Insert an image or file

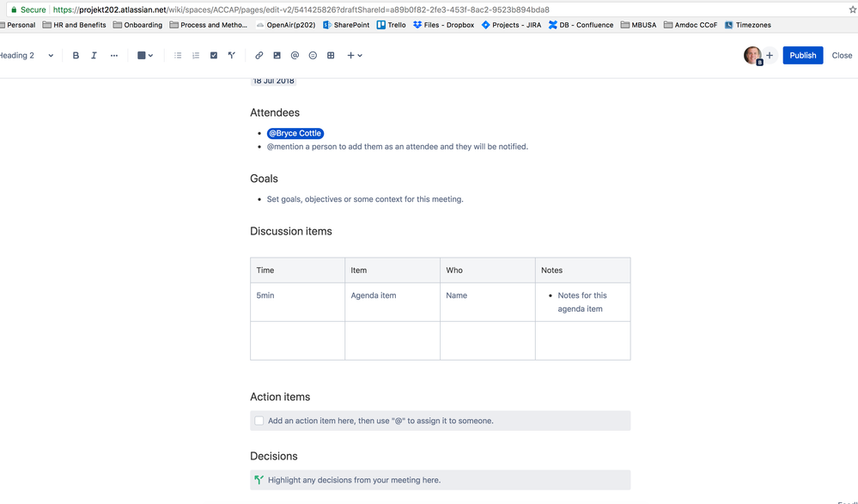[277, 55]
